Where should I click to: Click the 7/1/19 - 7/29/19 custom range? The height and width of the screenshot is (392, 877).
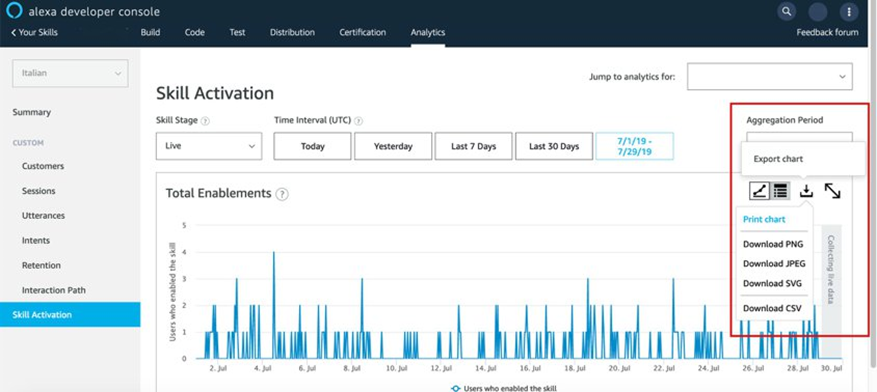635,146
